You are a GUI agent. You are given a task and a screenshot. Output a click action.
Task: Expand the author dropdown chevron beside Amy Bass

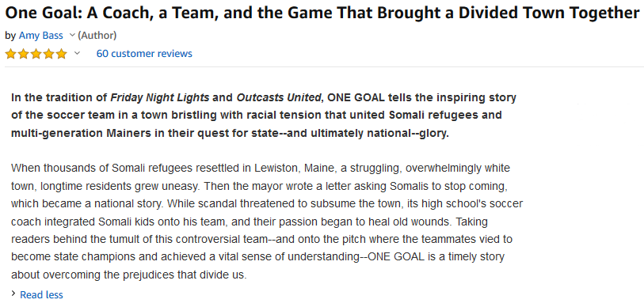click(x=72, y=36)
